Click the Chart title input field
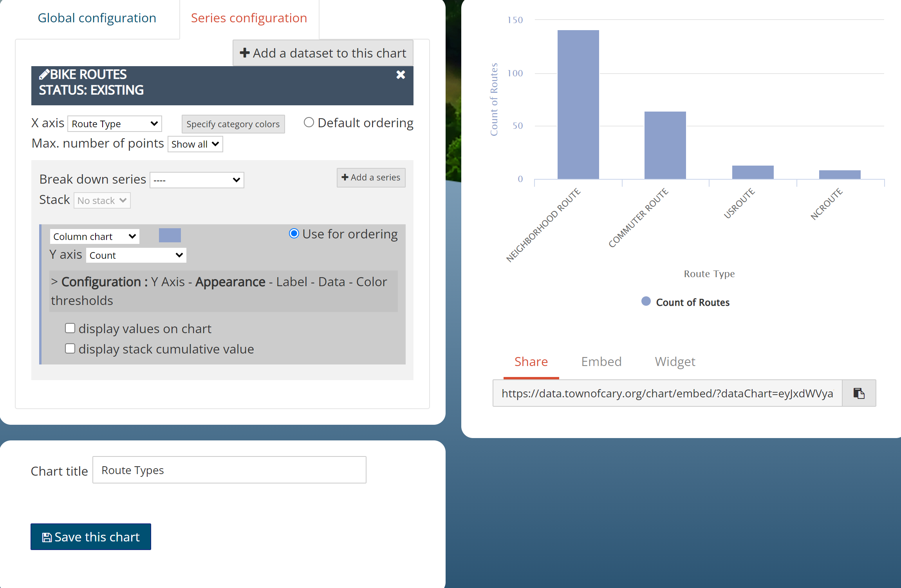 (229, 470)
